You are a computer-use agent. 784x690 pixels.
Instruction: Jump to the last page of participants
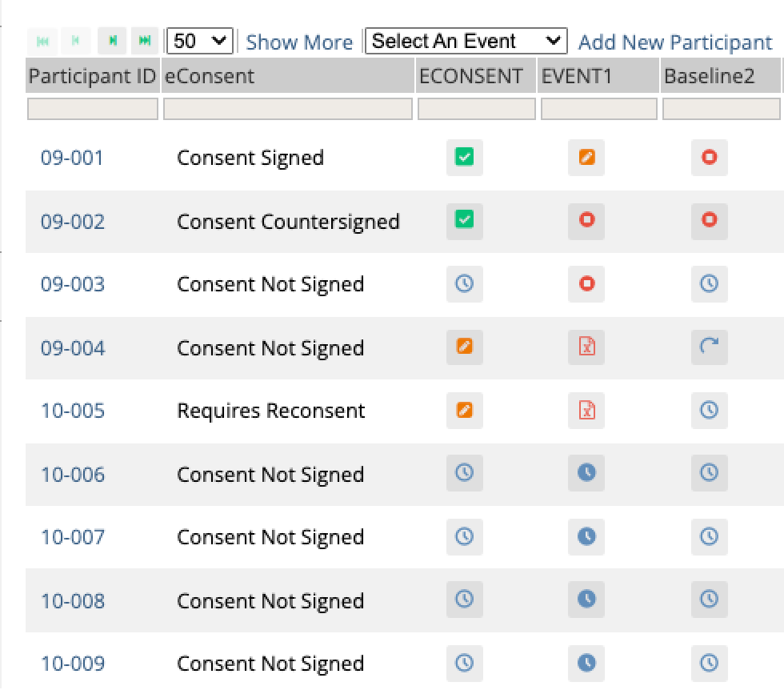[x=144, y=41]
